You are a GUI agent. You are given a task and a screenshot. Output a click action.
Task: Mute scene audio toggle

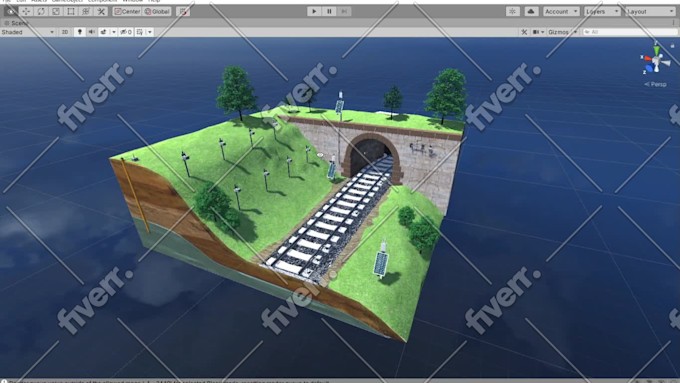point(92,32)
